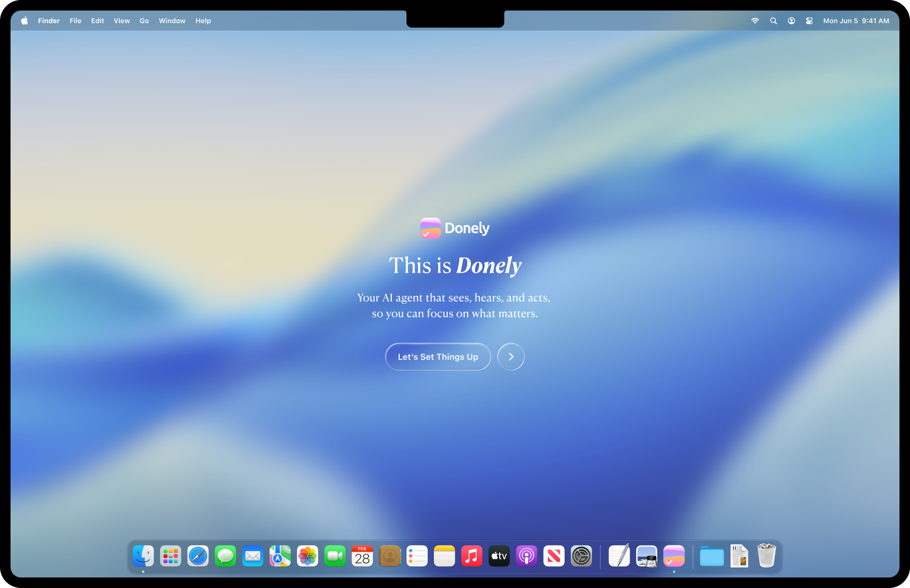Image resolution: width=910 pixels, height=588 pixels.
Task: Open the View menu
Action: coord(122,21)
